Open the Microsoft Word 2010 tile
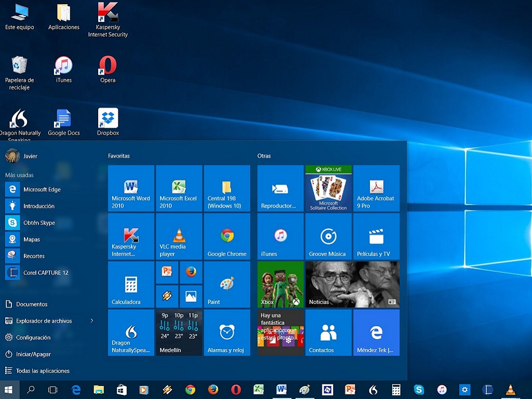Viewport: 532px width, 399px height. click(131, 188)
